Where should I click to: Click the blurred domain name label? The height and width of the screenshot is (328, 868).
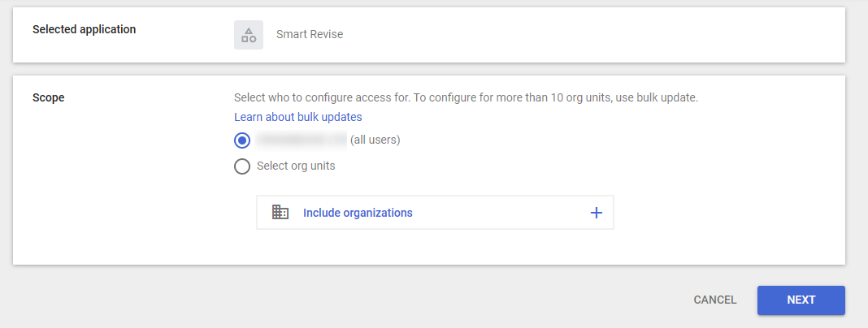click(302, 140)
